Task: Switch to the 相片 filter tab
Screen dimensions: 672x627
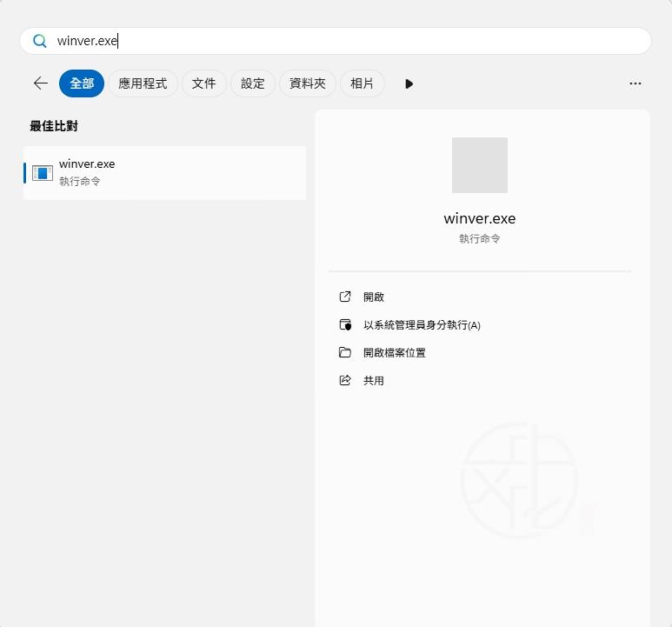Action: (x=362, y=83)
